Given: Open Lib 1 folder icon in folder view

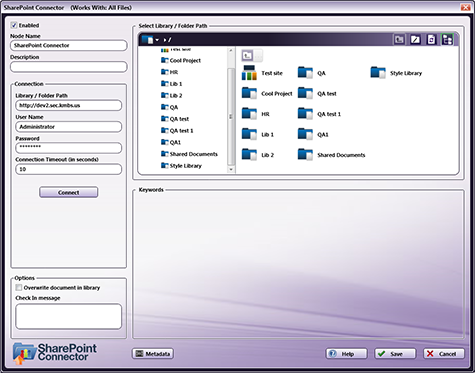Looking at the screenshot, I should [x=249, y=134].
